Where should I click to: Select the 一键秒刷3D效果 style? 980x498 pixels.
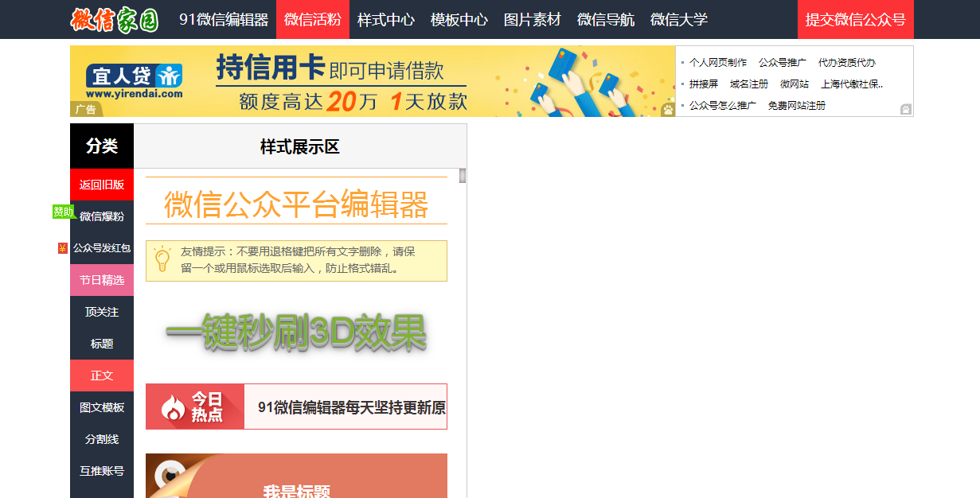click(296, 332)
